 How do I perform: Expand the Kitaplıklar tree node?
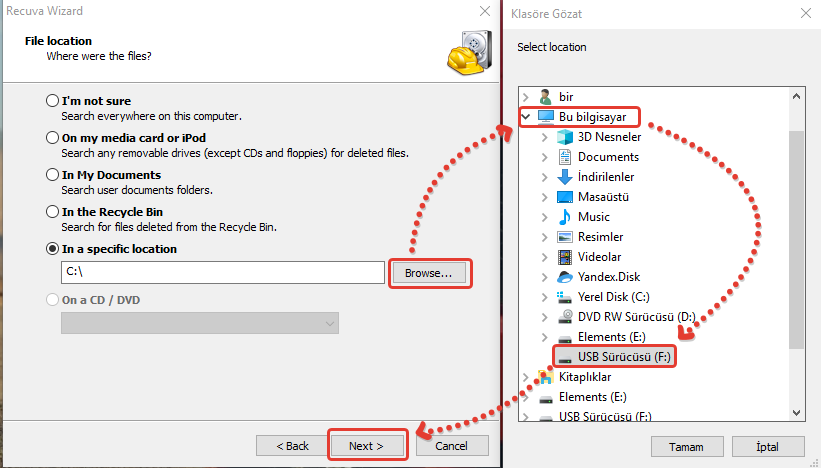pyautogui.click(x=526, y=377)
